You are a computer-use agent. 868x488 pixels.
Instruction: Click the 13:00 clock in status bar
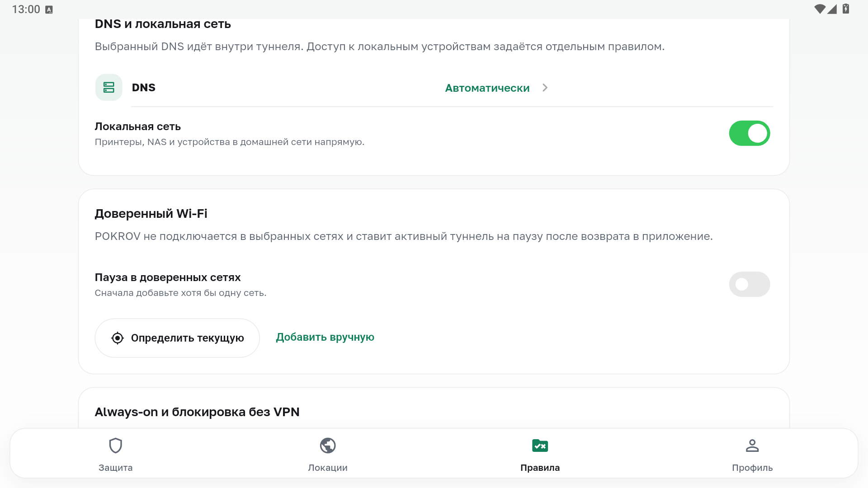coord(26,9)
